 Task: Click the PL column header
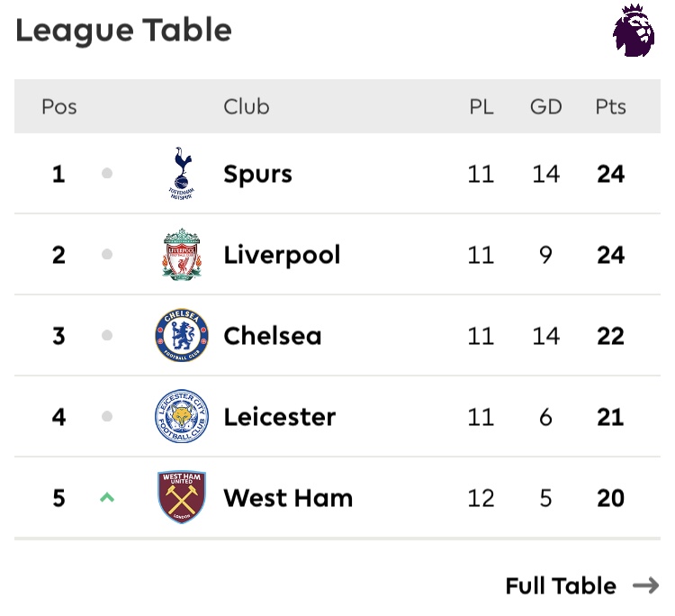point(481,106)
